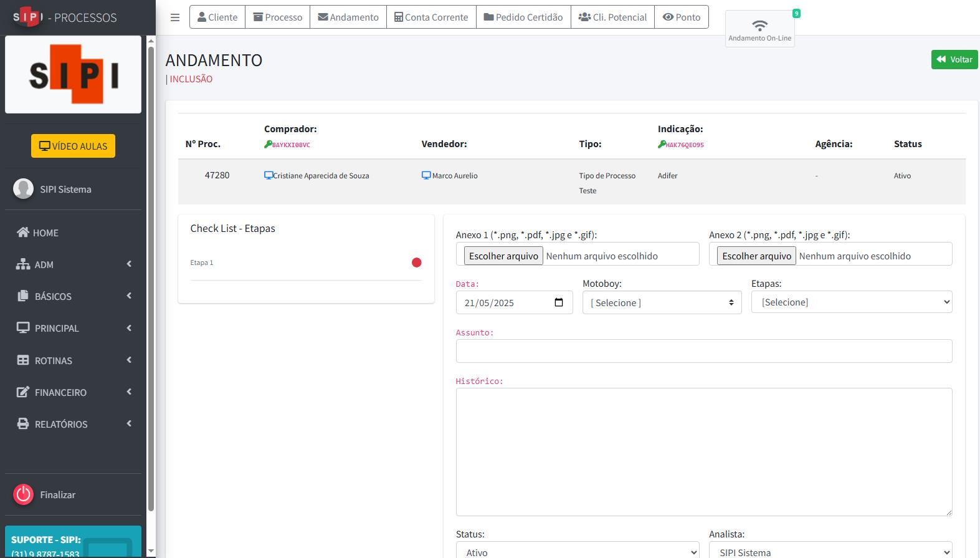This screenshot has width=980, height=558.
Task: Choose a file for Anexo 1
Action: 503,256
